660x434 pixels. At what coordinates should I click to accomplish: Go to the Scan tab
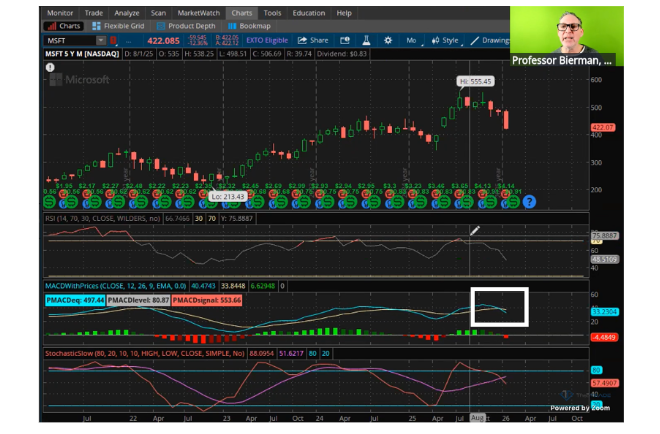click(x=158, y=13)
